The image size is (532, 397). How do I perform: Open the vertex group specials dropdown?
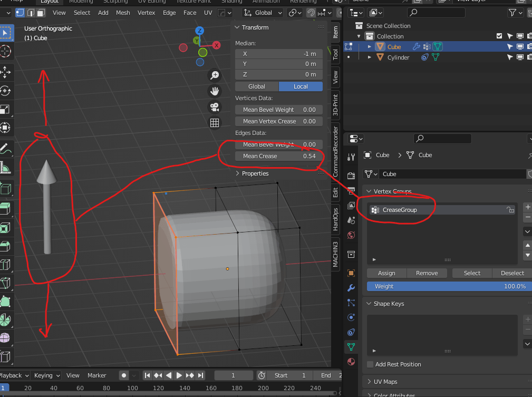click(527, 231)
